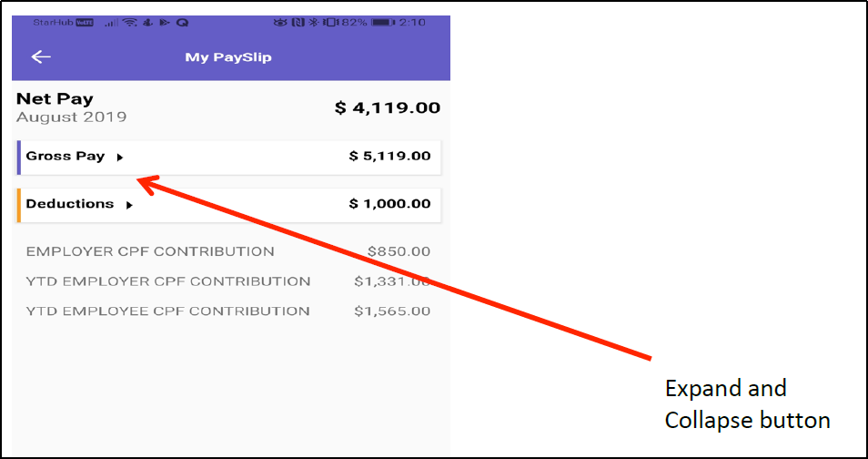
Task: Click the Wi-Fi status icon
Action: (x=130, y=22)
